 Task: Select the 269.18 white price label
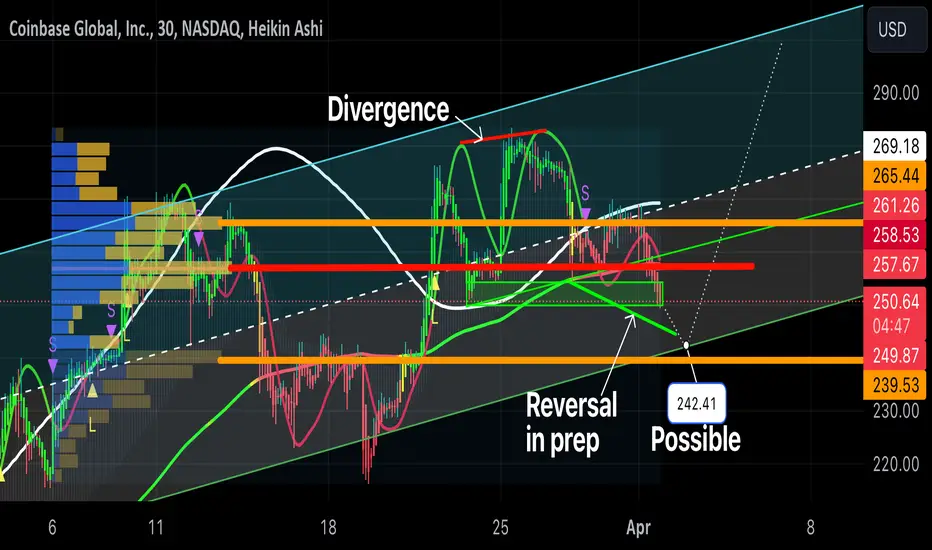click(x=895, y=146)
